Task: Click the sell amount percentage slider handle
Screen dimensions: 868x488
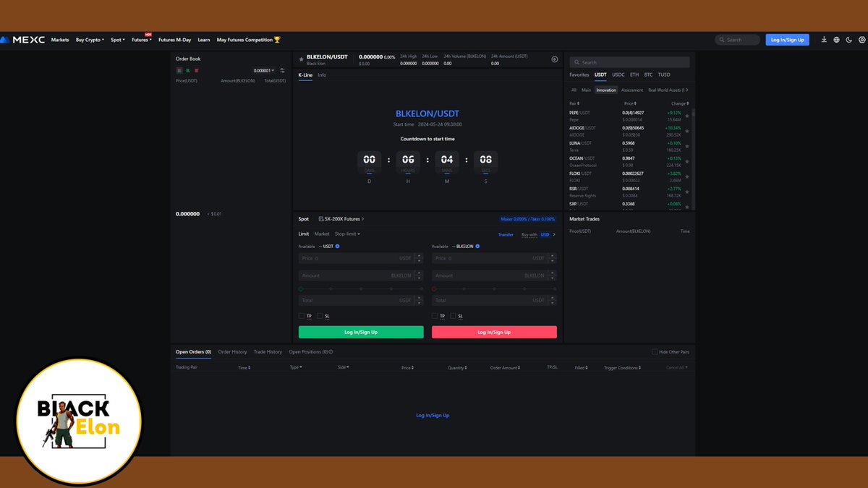Action: 434,288
